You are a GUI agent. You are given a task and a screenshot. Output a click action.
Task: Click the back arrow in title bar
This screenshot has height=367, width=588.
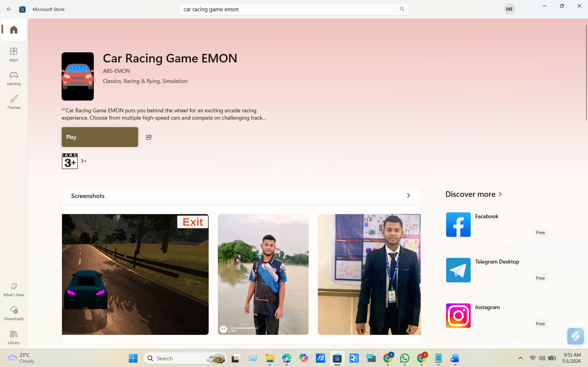(x=9, y=9)
